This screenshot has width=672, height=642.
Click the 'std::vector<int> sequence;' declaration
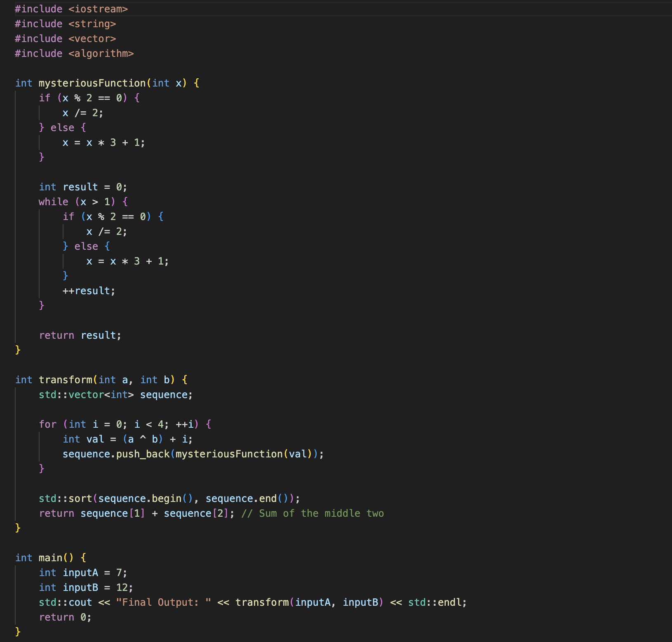coord(115,395)
